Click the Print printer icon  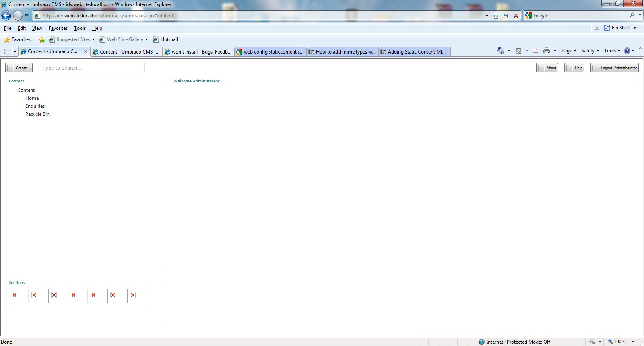(546, 51)
